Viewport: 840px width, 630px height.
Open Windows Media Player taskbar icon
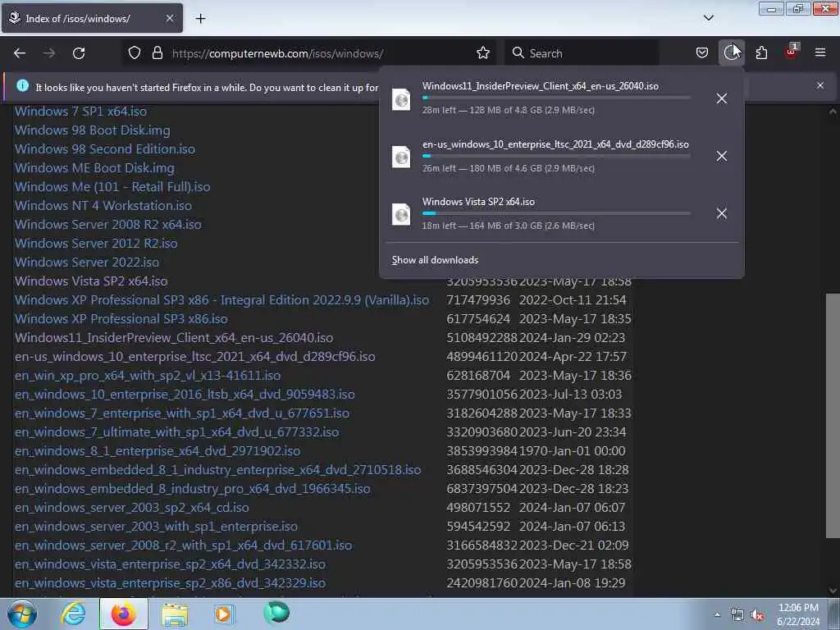pos(224,614)
